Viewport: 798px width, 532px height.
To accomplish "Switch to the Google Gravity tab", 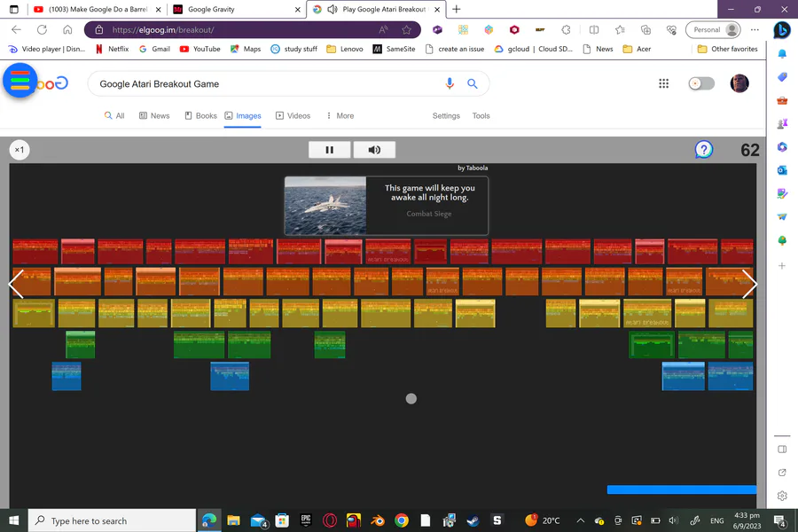I will click(x=237, y=9).
